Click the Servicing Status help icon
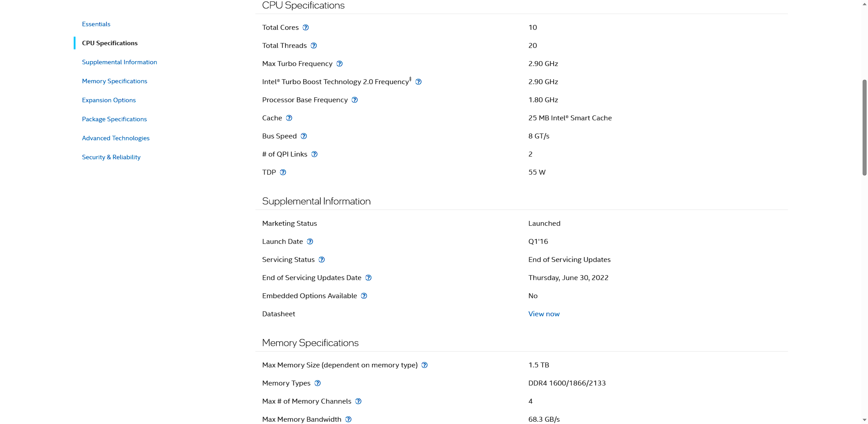868x424 pixels. tap(322, 260)
